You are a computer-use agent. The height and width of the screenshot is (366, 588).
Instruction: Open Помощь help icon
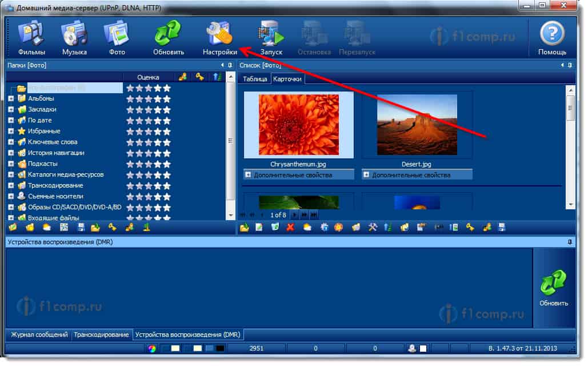(552, 37)
